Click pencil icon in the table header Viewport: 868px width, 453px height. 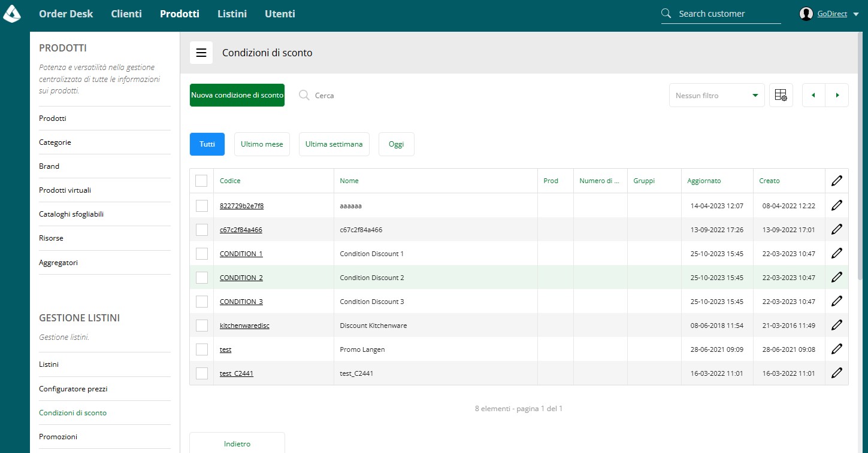(837, 181)
